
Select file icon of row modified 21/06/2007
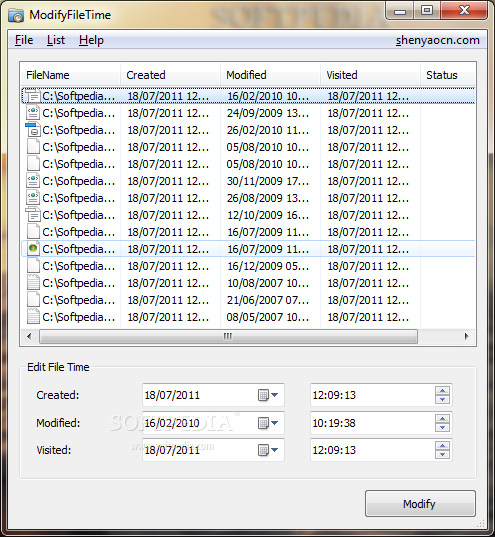click(33, 300)
